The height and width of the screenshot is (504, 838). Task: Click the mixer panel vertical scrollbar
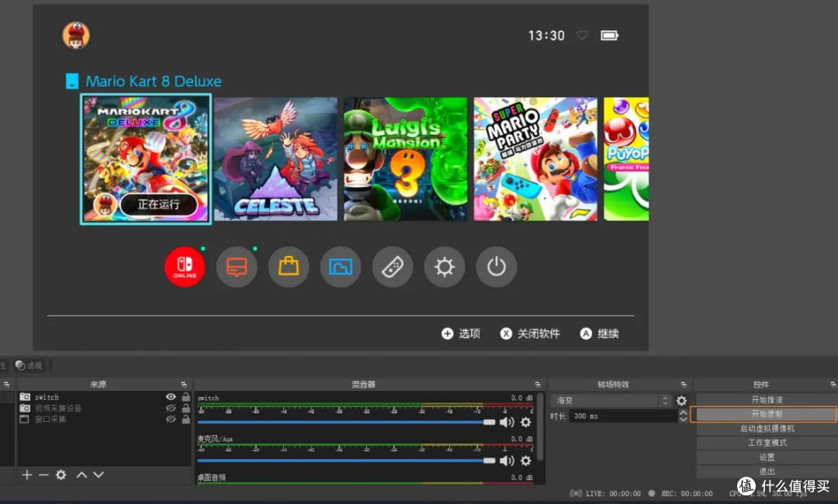click(540, 427)
